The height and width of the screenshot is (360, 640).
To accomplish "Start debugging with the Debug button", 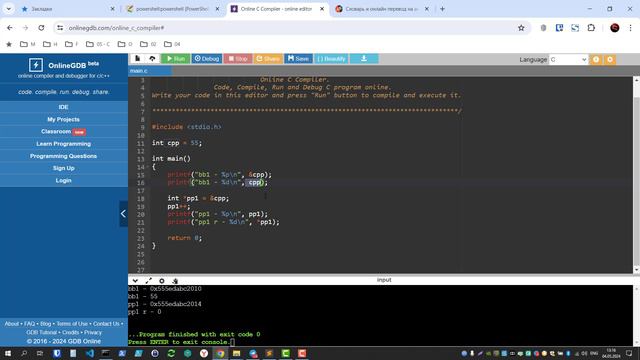I will click(x=207, y=59).
